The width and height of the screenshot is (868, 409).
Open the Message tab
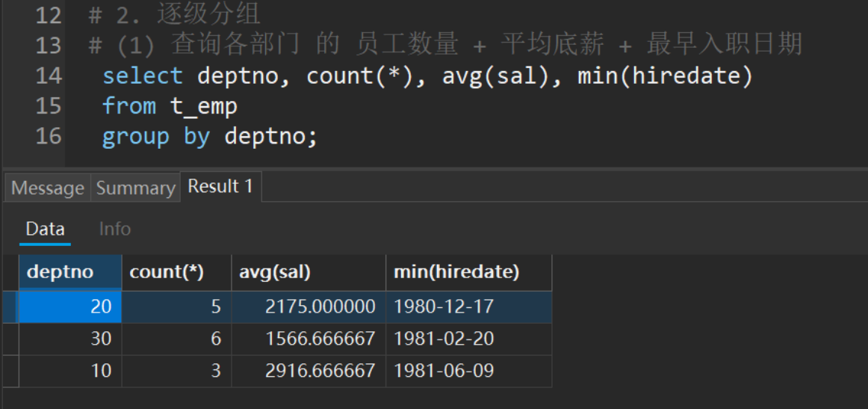48,188
